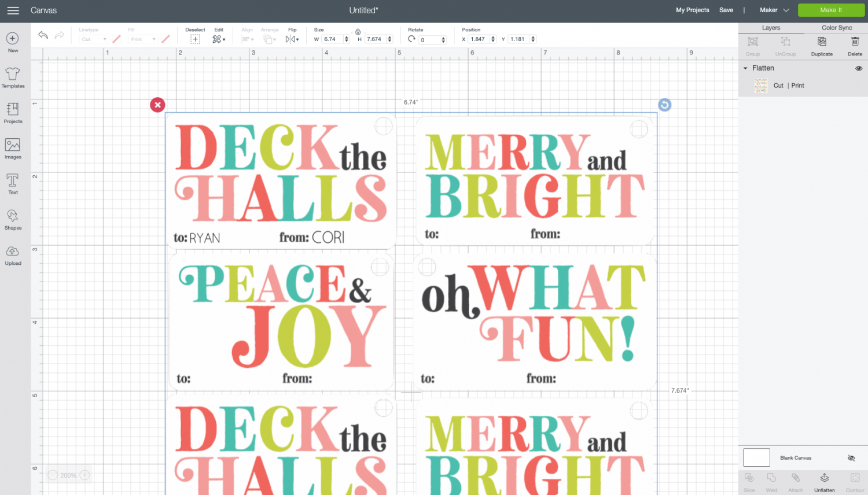
Task: Click Save in the header
Action: point(726,10)
